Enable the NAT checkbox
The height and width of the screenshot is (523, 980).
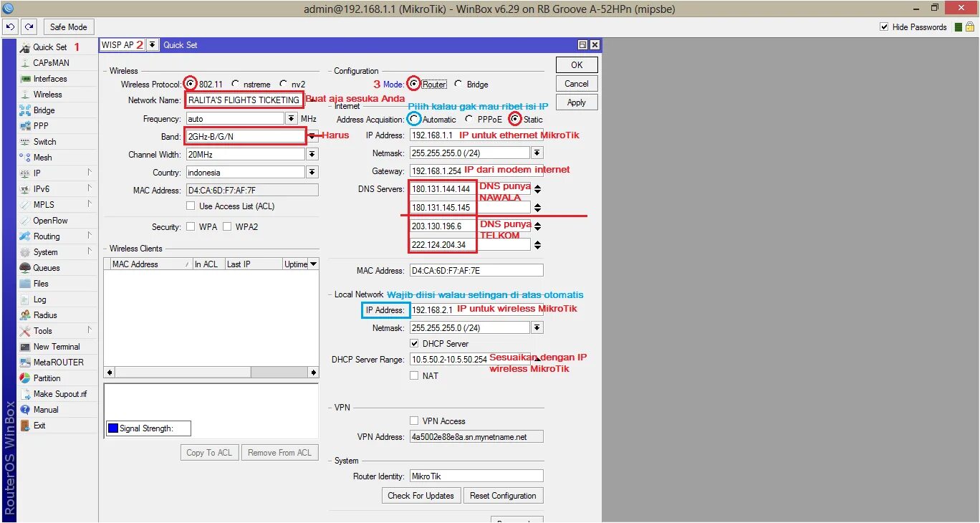coord(414,375)
